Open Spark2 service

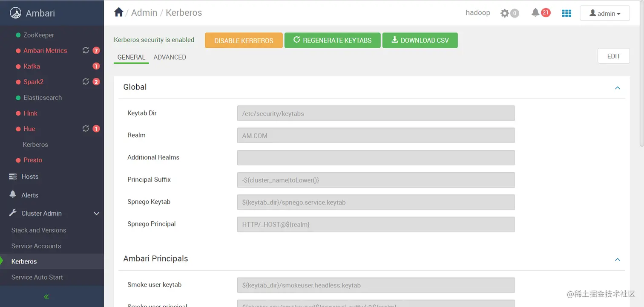33,81
